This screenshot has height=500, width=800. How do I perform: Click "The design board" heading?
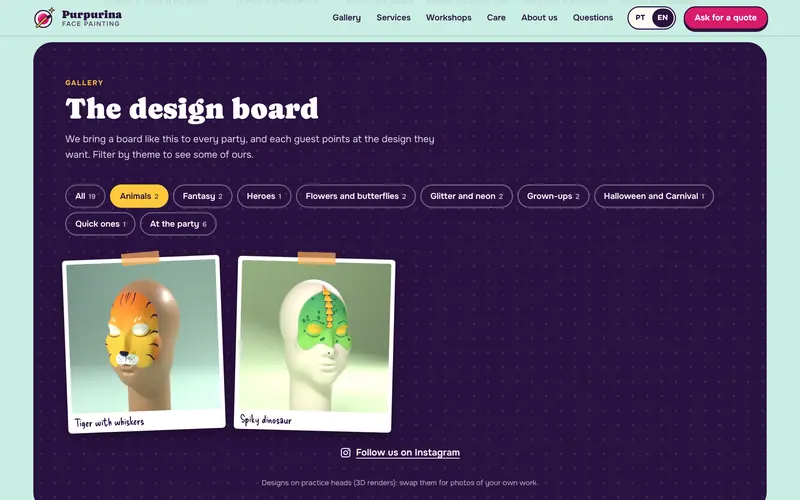[x=192, y=108]
